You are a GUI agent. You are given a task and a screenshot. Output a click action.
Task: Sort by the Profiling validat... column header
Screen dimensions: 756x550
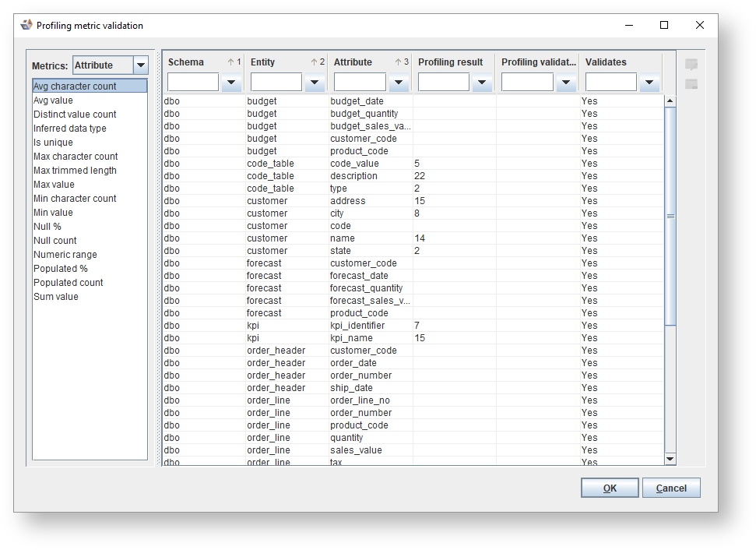[x=538, y=62]
